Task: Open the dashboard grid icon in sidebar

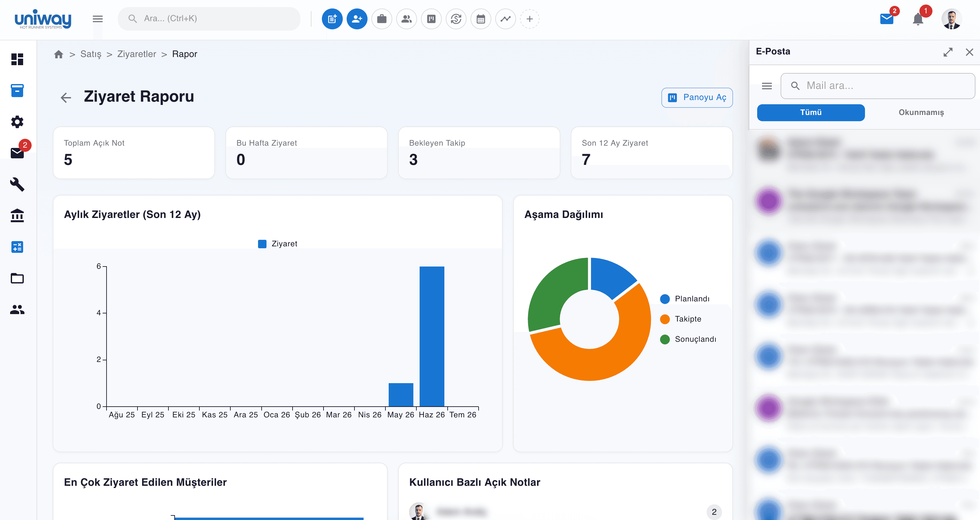Action: (x=17, y=59)
